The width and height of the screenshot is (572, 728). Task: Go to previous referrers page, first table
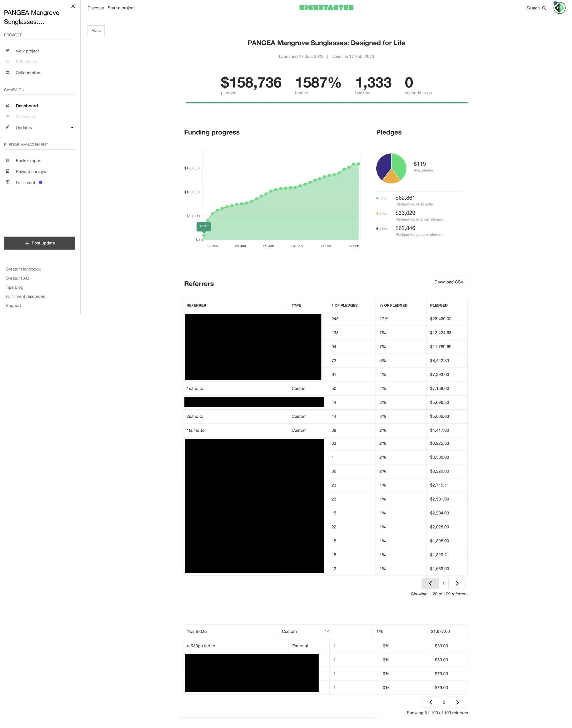pyautogui.click(x=430, y=583)
